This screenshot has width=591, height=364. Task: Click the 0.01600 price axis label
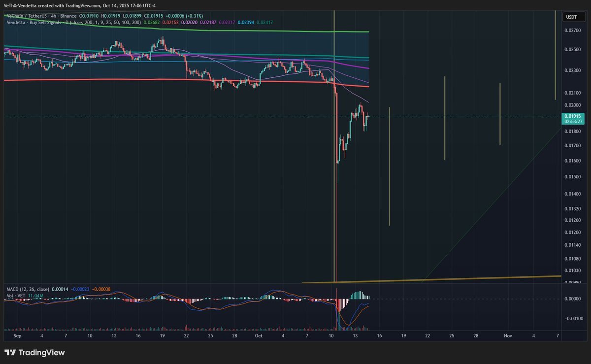(x=572, y=161)
